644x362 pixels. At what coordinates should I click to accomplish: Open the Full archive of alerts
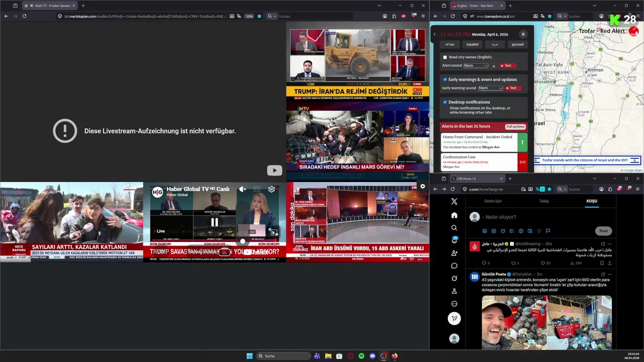(x=515, y=127)
